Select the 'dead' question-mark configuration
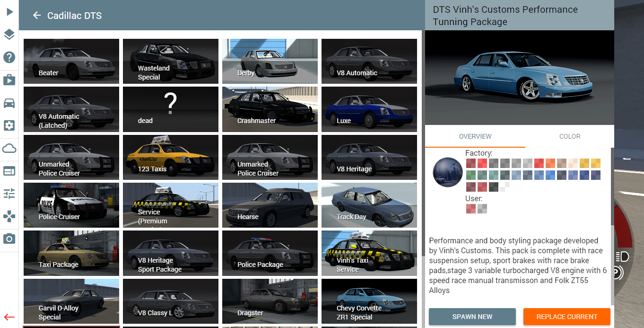Viewport: 644px width, 328px height. click(x=171, y=109)
